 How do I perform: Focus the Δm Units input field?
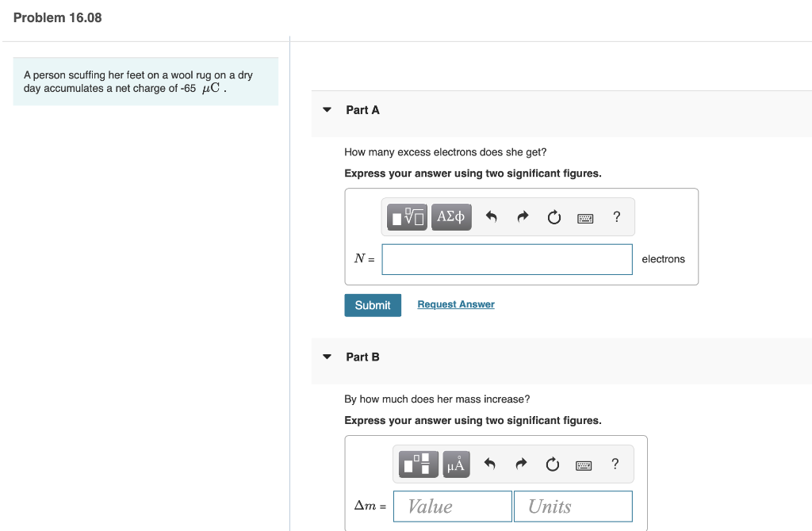573,506
